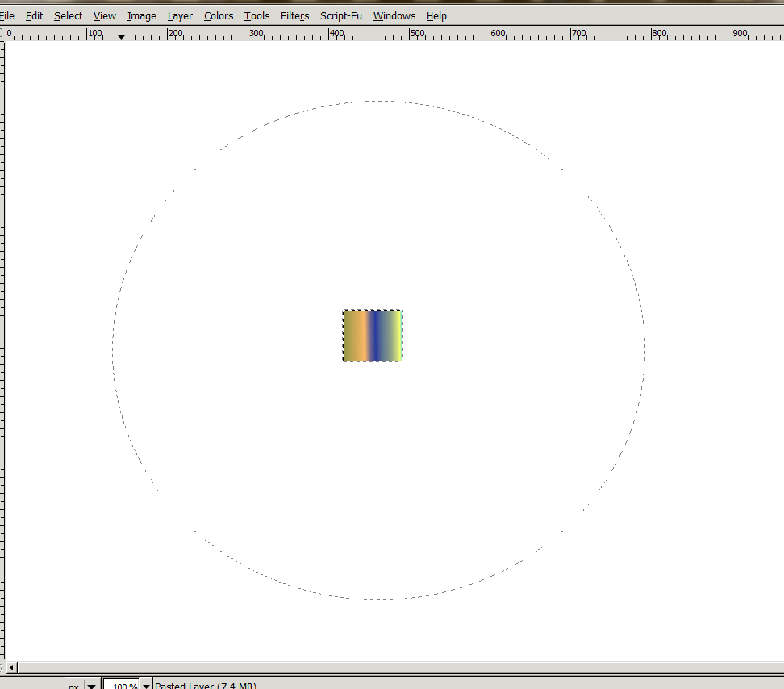The width and height of the screenshot is (784, 689).
Task: Open the Layer menu
Action: [x=180, y=16]
